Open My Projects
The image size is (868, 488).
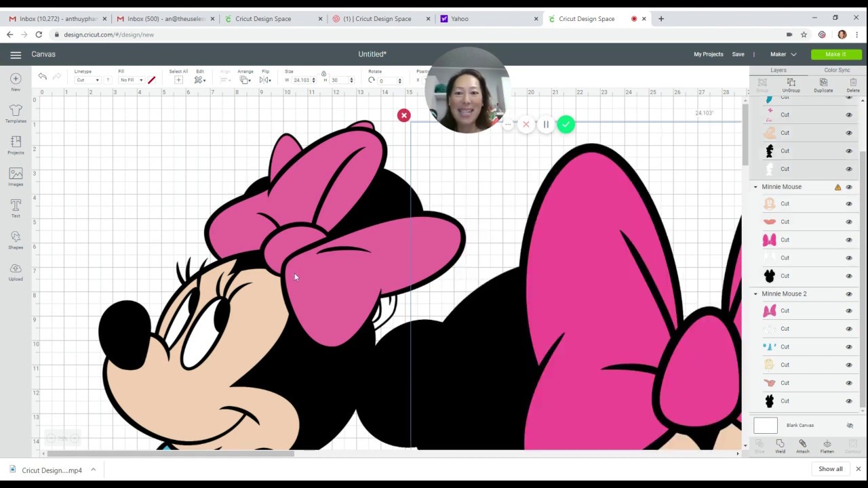pos(708,54)
